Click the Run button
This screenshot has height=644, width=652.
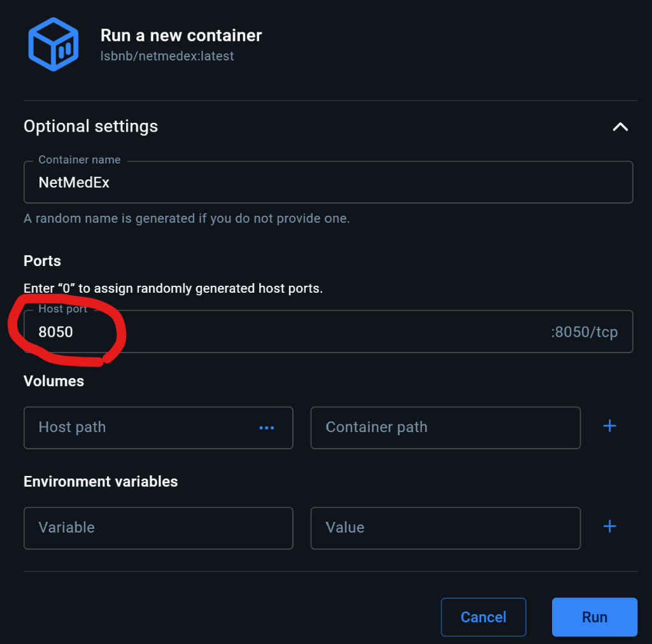tap(595, 617)
